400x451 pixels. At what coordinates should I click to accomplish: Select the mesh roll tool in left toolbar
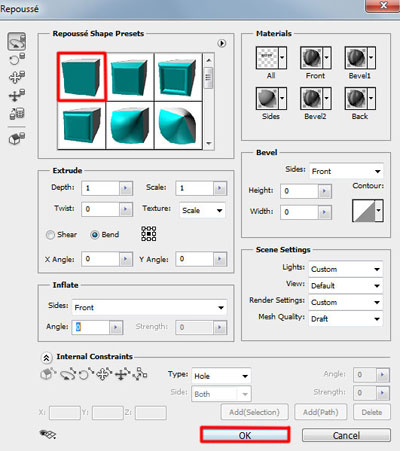coord(17,59)
